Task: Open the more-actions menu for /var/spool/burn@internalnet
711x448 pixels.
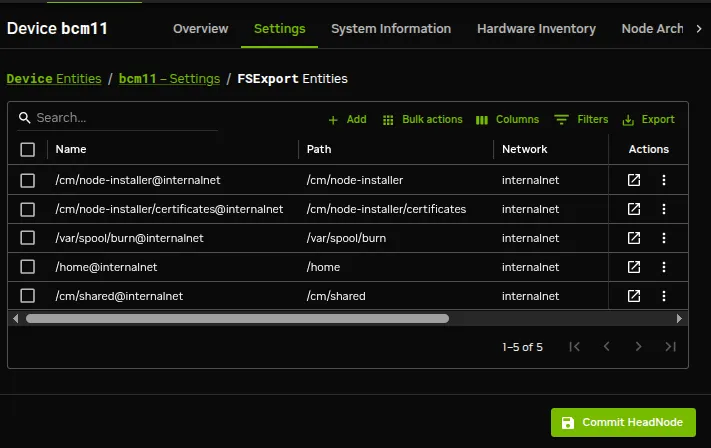Action: [x=664, y=238]
